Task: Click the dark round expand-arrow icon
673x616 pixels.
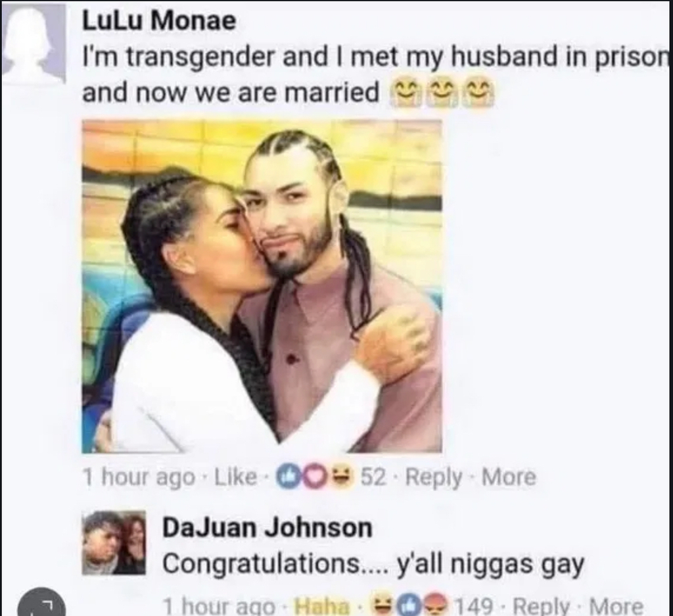Action: point(41,603)
